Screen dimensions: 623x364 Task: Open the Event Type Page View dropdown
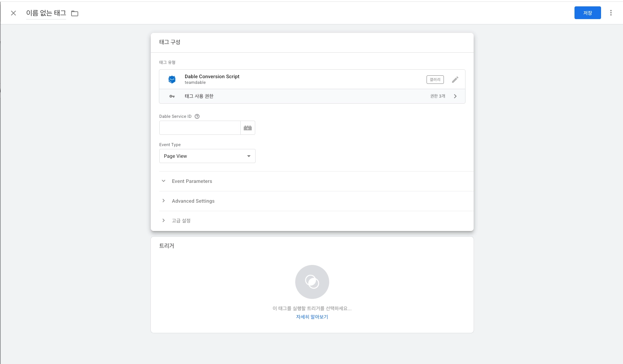click(x=207, y=156)
